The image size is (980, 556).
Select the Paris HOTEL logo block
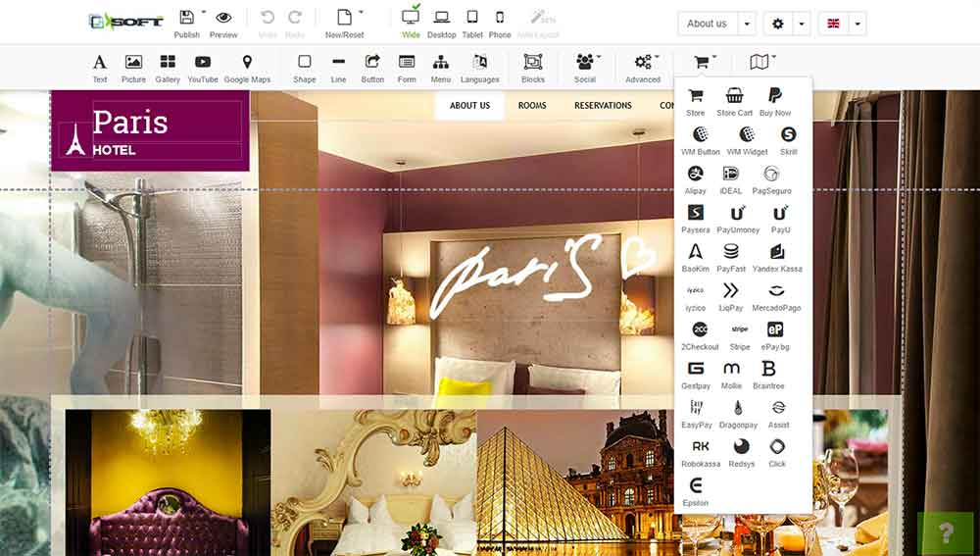[150, 130]
